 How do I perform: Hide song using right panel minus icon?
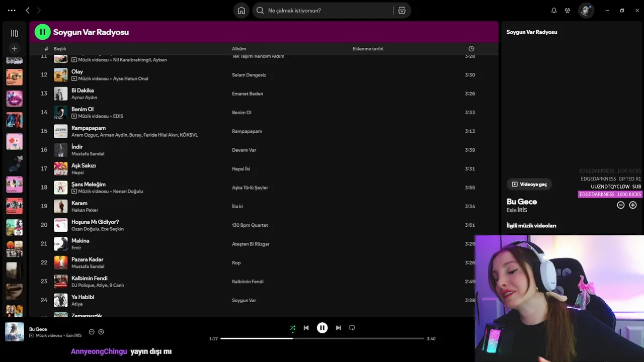point(620,205)
